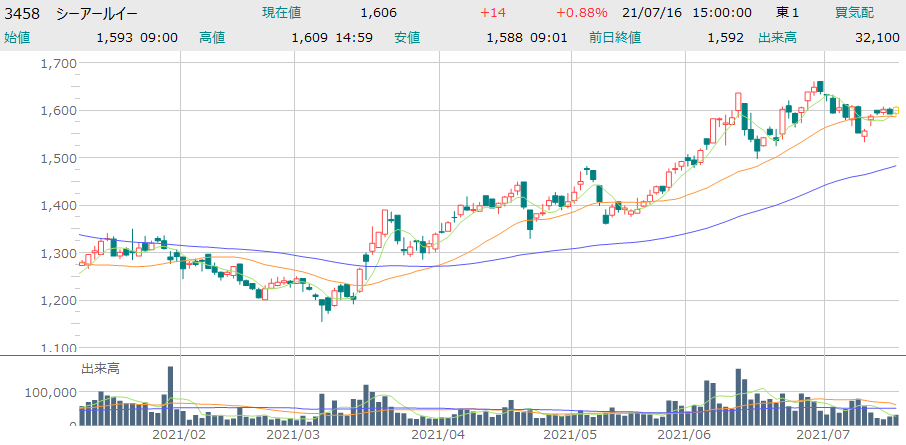The height and width of the screenshot is (445, 906).
Task: Click the 安値 low price label
Action: [x=407, y=38]
